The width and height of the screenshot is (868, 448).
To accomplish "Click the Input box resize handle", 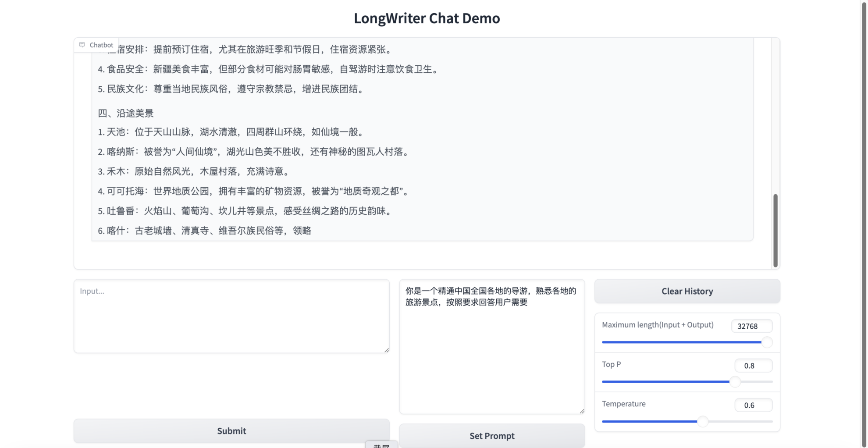I will [x=386, y=350].
